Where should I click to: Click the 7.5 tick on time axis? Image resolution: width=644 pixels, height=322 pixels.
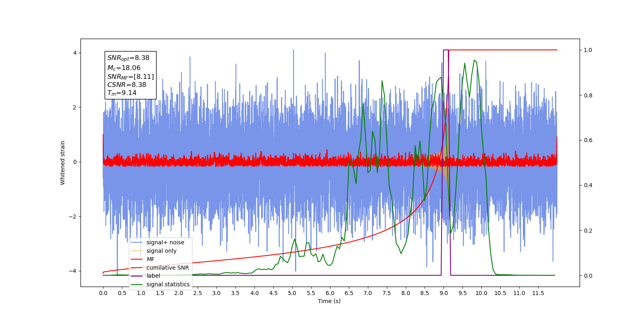tap(387, 293)
